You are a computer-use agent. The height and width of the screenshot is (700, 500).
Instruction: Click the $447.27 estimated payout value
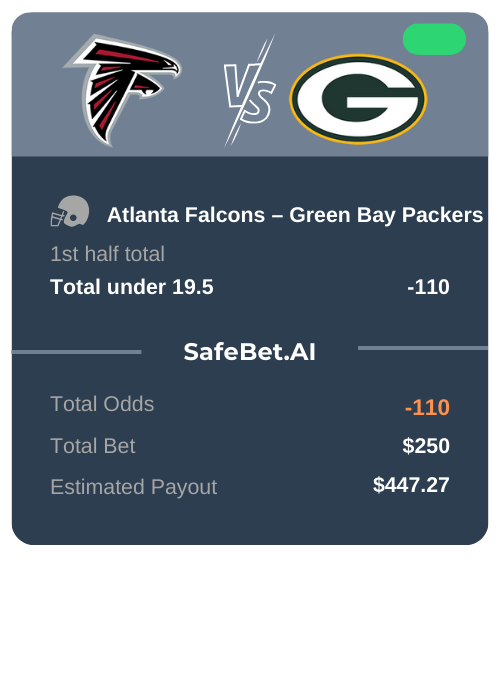411,485
